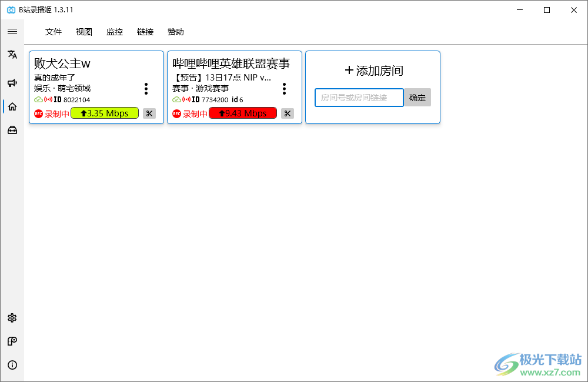Open the 视图 menu
This screenshot has height=382, width=588.
tap(84, 32)
